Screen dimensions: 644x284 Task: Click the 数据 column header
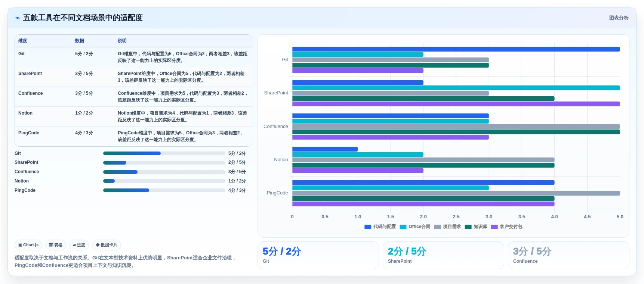(80, 41)
